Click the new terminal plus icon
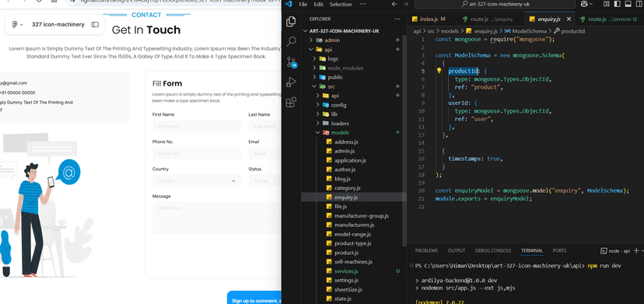Viewport: 644px width, 304px height. click(x=636, y=250)
